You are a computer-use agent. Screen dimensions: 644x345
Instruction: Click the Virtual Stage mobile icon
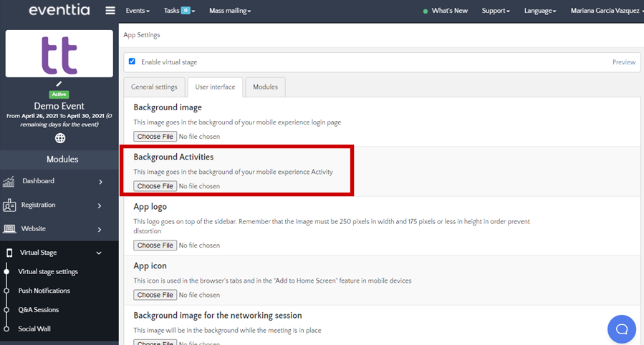pyautogui.click(x=9, y=253)
